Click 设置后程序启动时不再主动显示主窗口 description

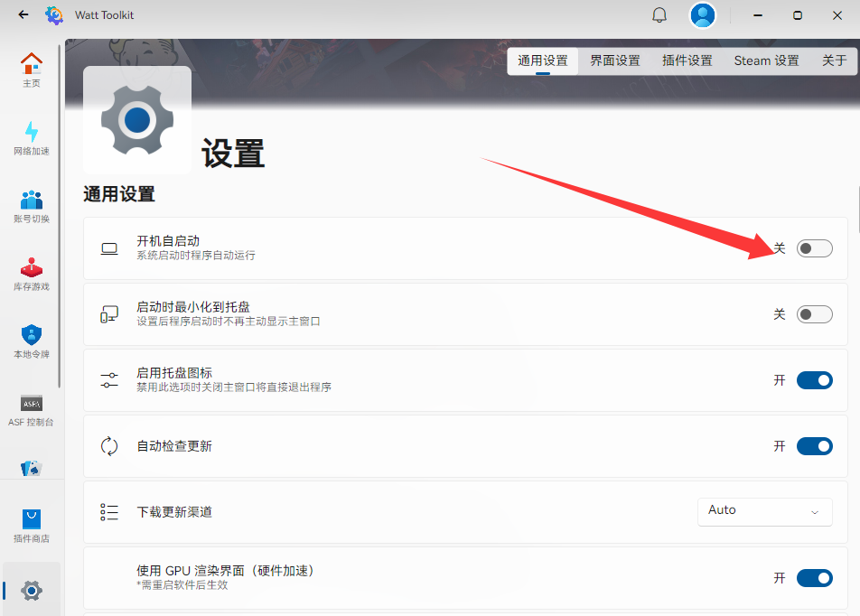(x=229, y=322)
